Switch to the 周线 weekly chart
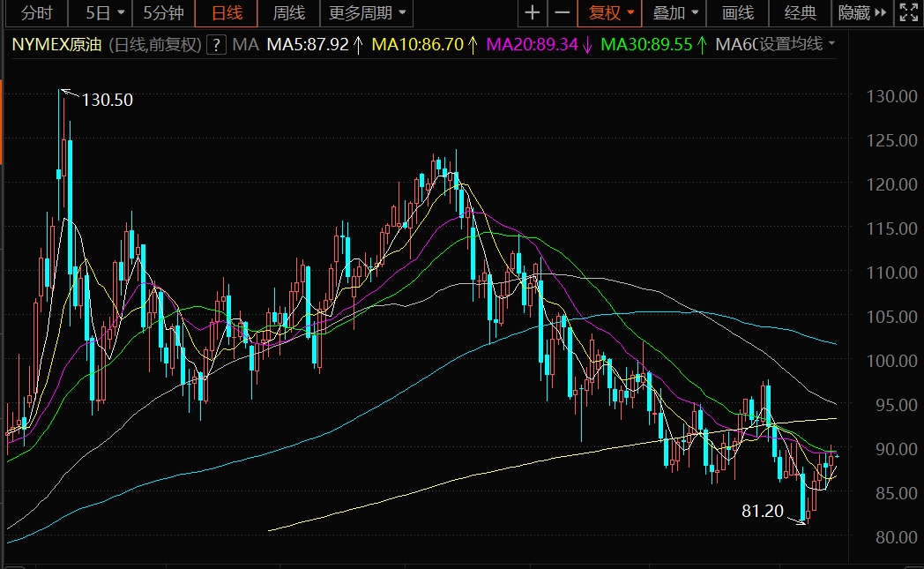The image size is (924, 569). tap(288, 13)
